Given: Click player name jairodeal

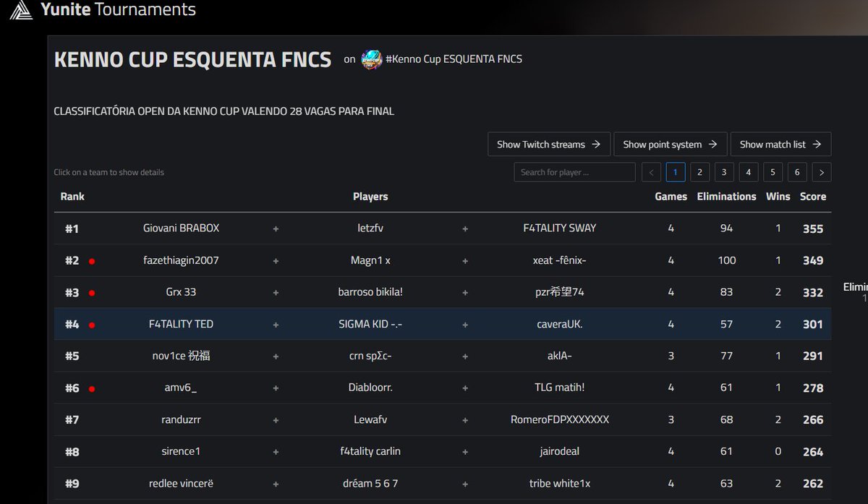Looking at the screenshot, I should pyautogui.click(x=560, y=451).
